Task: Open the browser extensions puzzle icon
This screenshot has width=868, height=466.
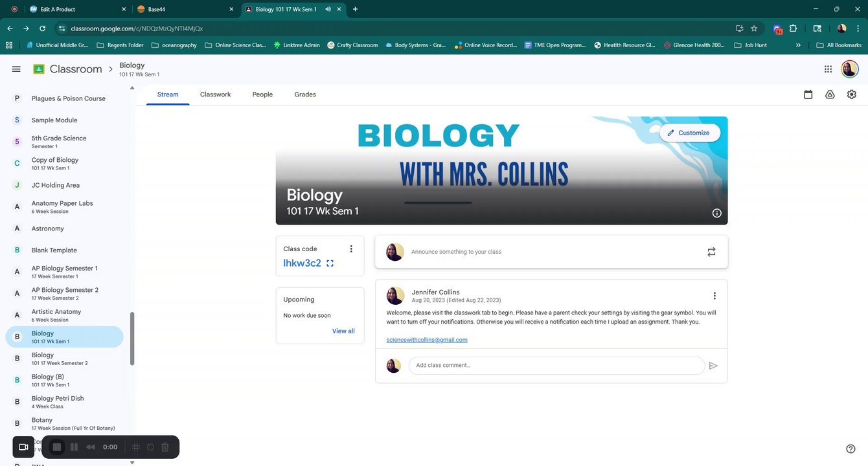Action: coord(793,28)
